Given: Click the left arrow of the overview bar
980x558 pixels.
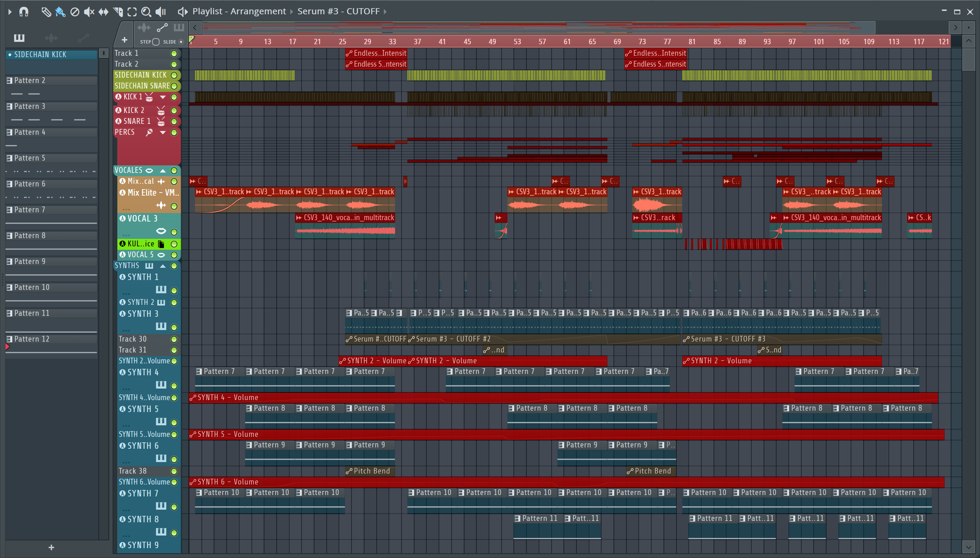Looking at the screenshot, I should tap(195, 28).
